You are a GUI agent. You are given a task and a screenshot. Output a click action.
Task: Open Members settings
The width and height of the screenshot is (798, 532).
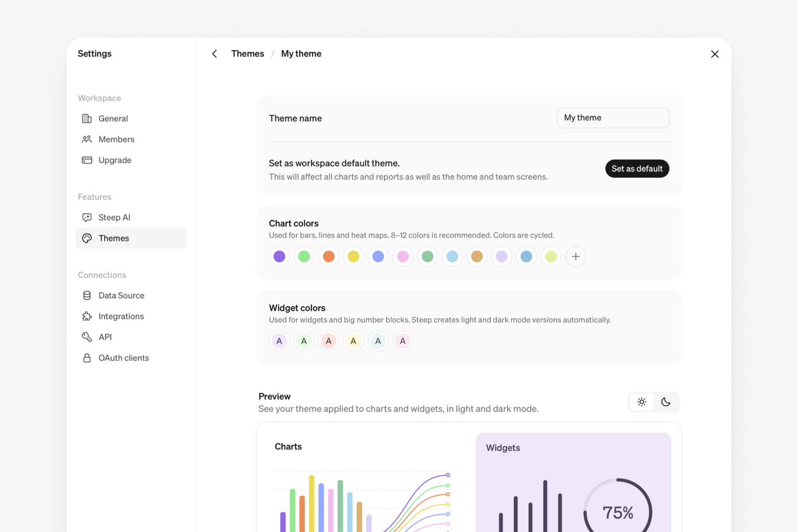point(131,139)
